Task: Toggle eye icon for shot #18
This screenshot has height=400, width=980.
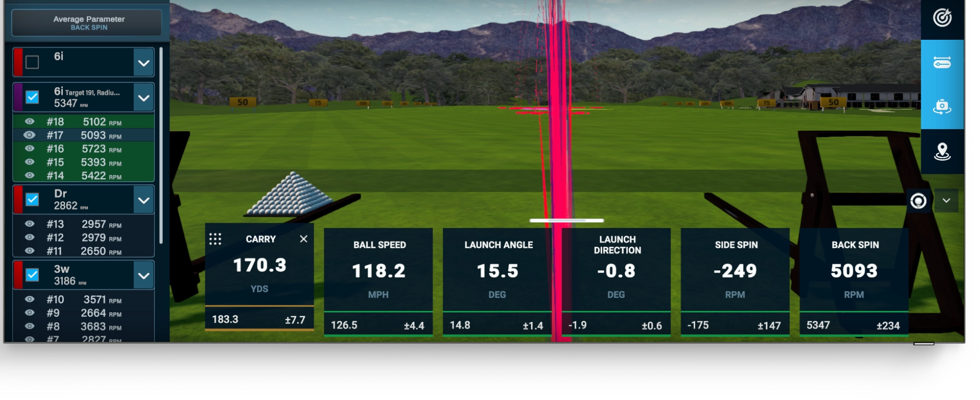Action: coord(30,121)
